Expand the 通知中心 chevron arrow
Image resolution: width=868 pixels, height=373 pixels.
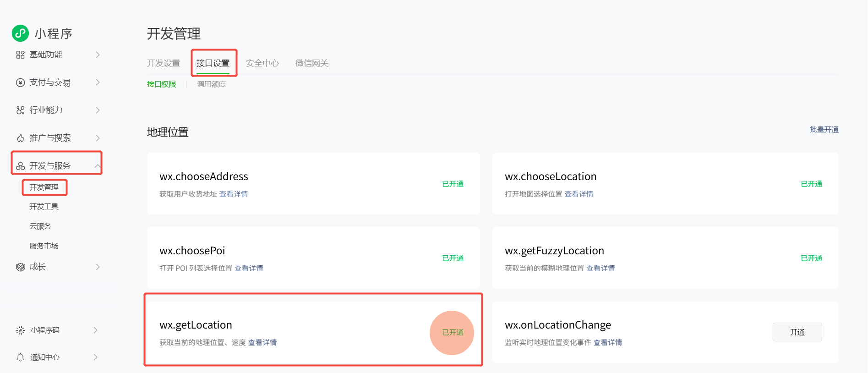[95, 357]
